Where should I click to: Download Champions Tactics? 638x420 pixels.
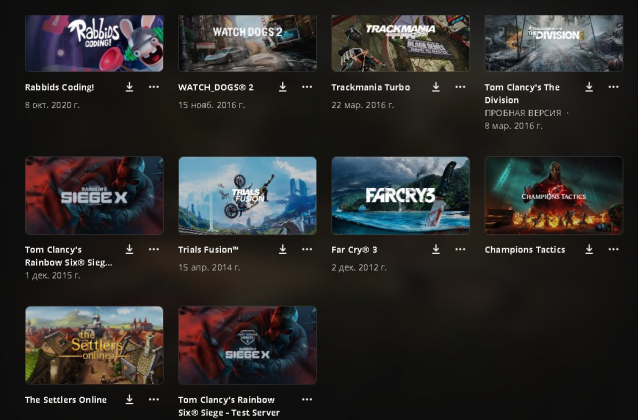pyautogui.click(x=589, y=250)
